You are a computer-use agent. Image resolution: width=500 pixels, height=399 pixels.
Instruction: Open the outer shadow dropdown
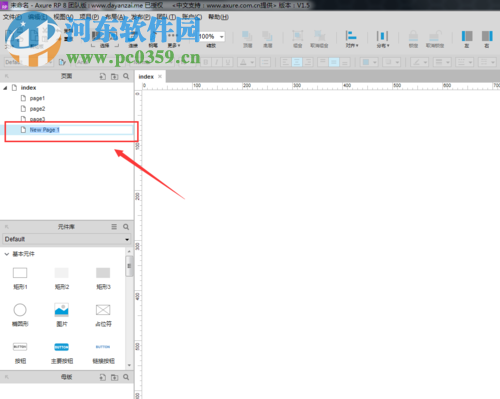pos(391,62)
